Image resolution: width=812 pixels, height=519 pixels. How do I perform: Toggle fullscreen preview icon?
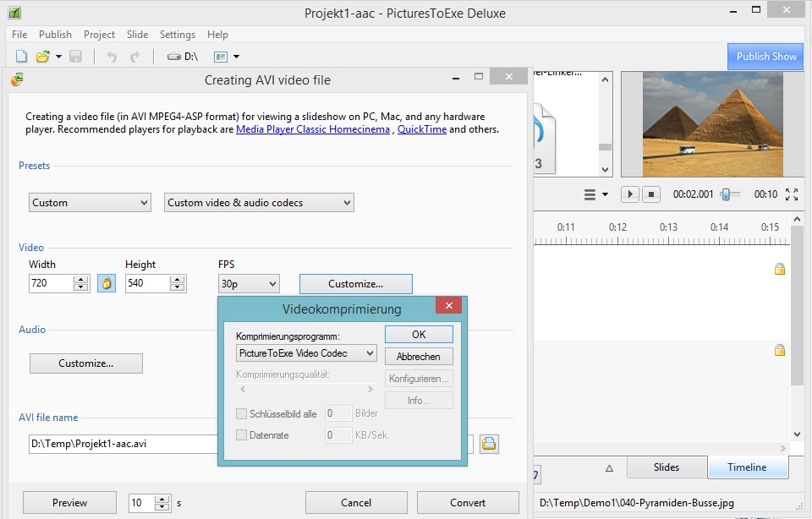(x=792, y=194)
